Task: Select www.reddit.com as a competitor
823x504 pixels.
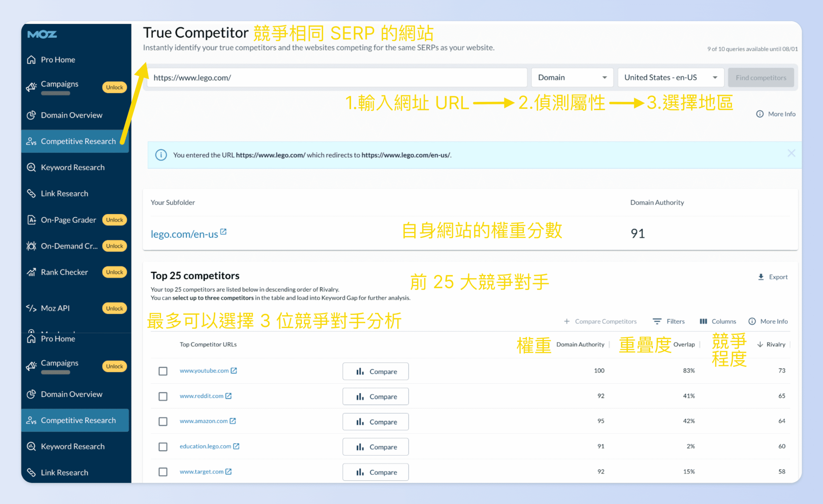Action: (x=163, y=396)
